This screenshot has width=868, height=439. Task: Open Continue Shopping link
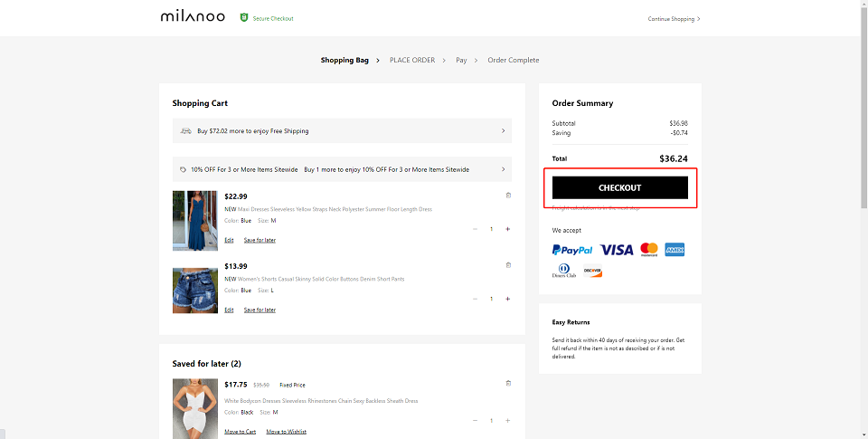tap(674, 19)
